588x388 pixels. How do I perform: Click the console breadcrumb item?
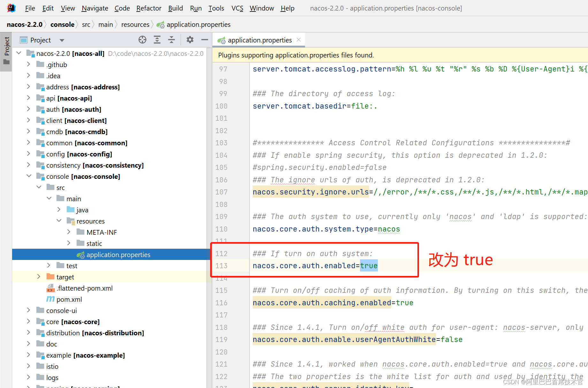(x=62, y=25)
